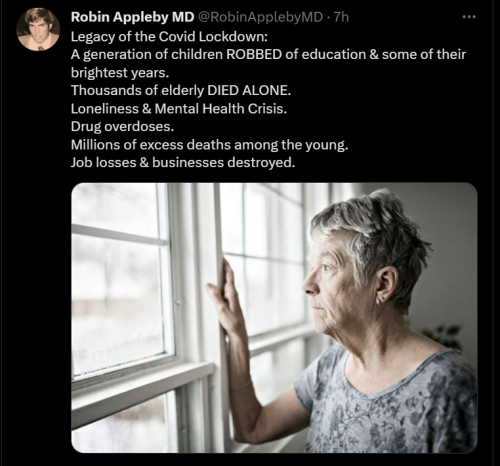The width and height of the screenshot is (500, 466).
Task: Click the capitalized word ROBBED in tweet
Action: pos(254,55)
